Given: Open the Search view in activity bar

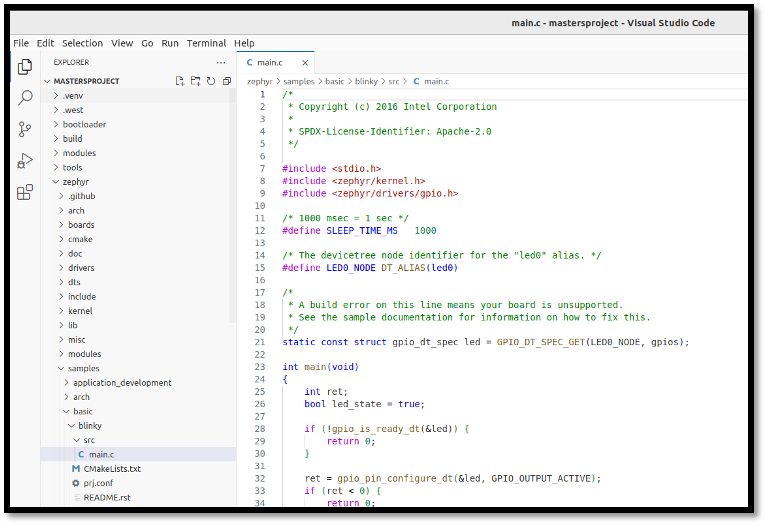Looking at the screenshot, I should pos(25,98).
